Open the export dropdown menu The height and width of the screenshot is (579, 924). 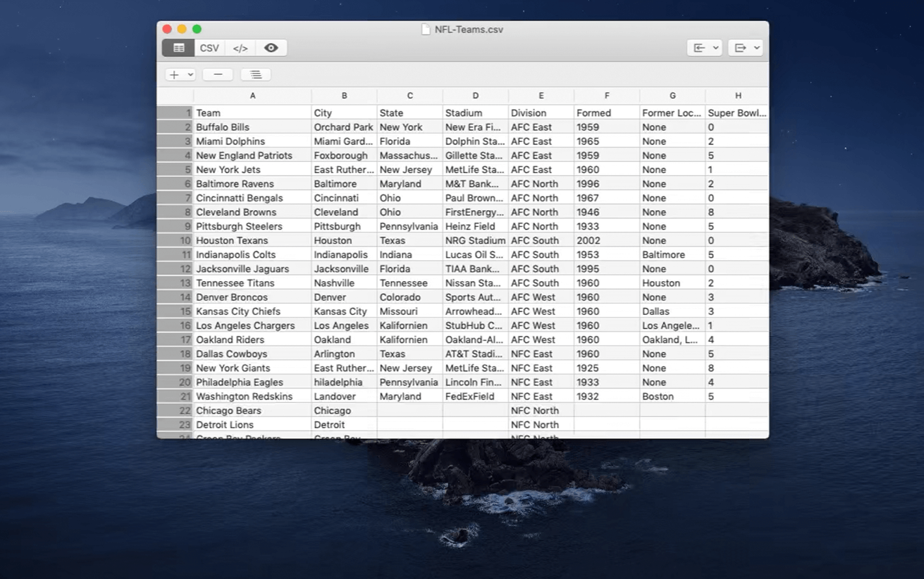coord(746,48)
